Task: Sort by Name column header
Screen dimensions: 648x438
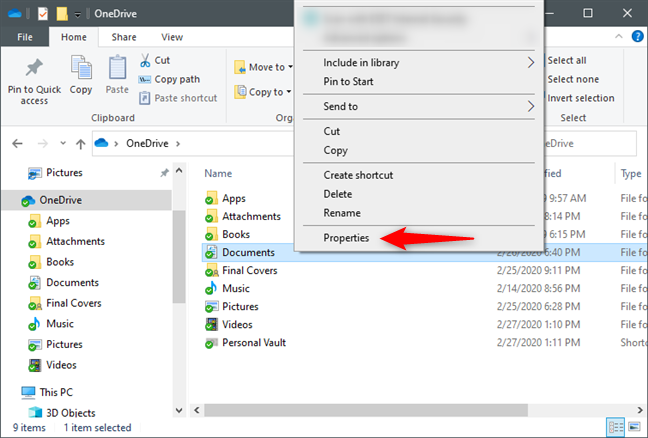Action: click(x=218, y=174)
